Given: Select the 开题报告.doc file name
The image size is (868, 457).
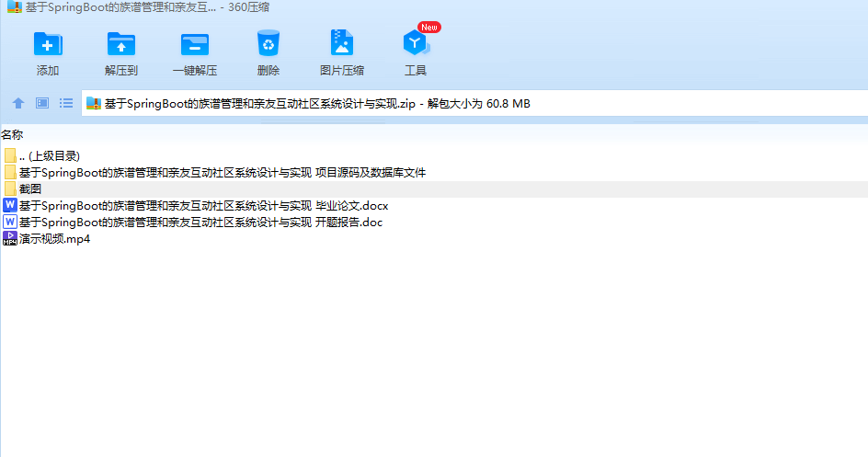Looking at the screenshot, I should [x=201, y=223].
